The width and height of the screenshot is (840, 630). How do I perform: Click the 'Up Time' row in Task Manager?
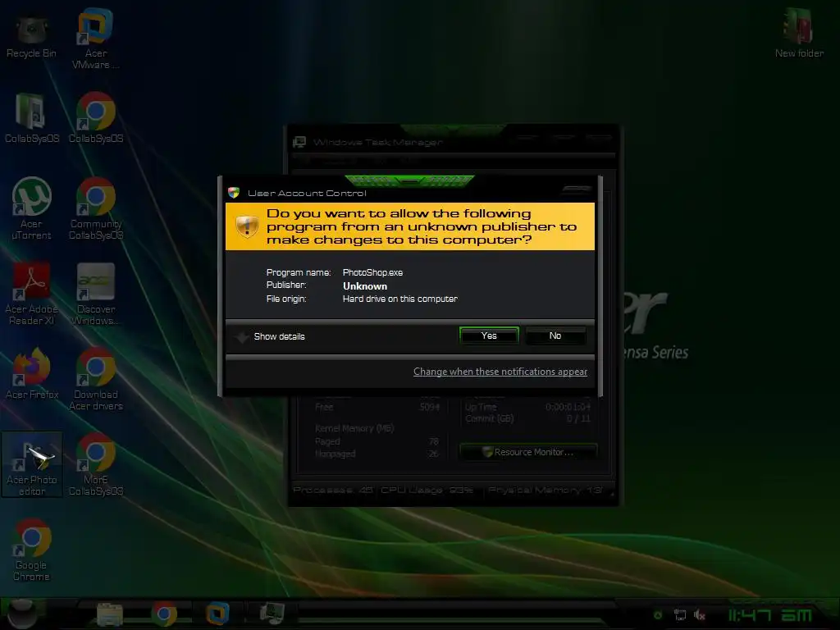527,407
